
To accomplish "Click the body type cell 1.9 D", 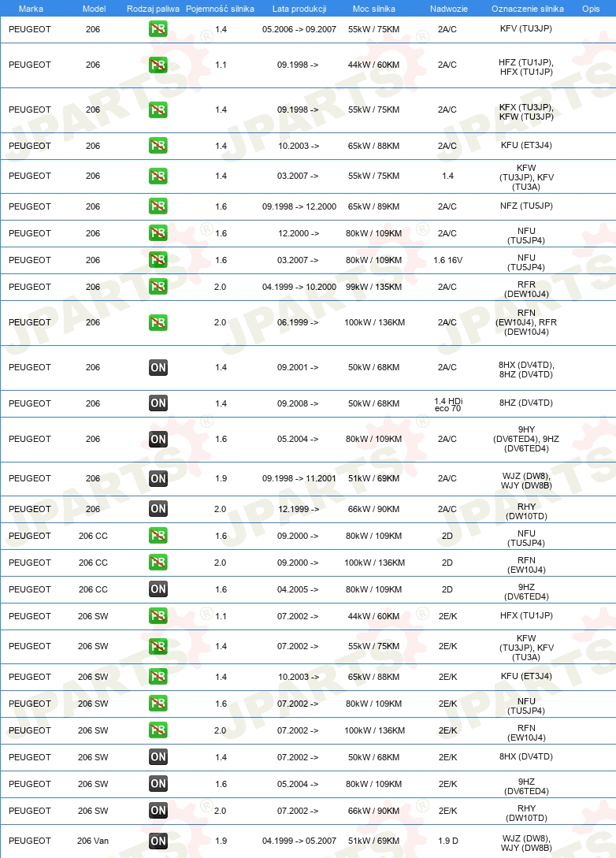I will coord(448,841).
